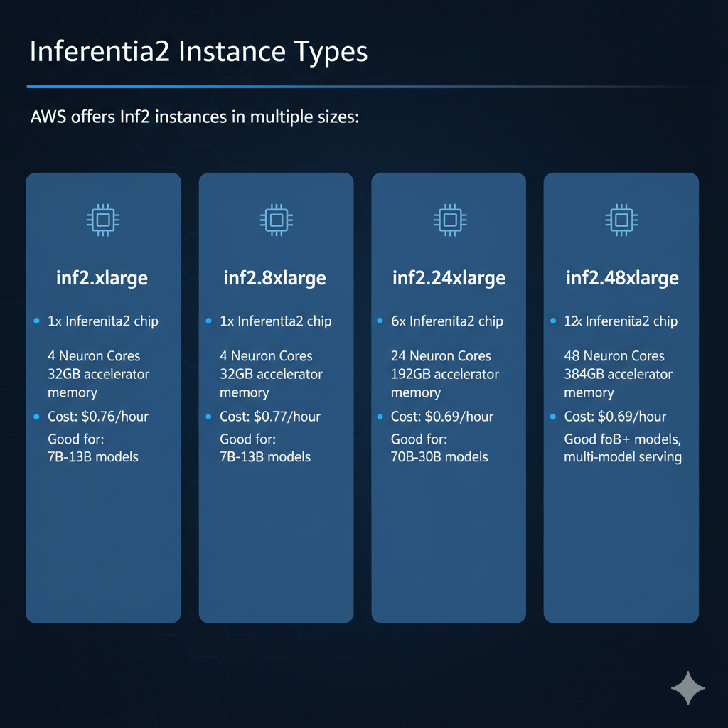Select the "70B-30B models" text
Viewport: 728px width, 728px height.
coord(439,456)
